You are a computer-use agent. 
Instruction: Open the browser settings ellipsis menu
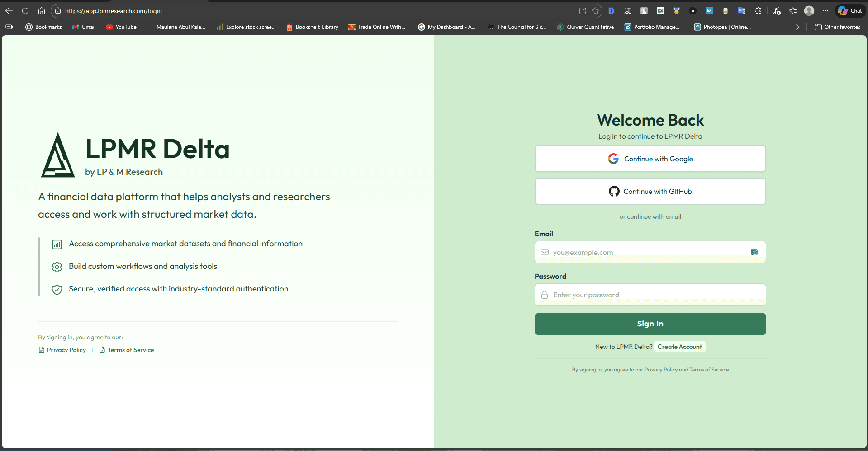click(x=825, y=11)
